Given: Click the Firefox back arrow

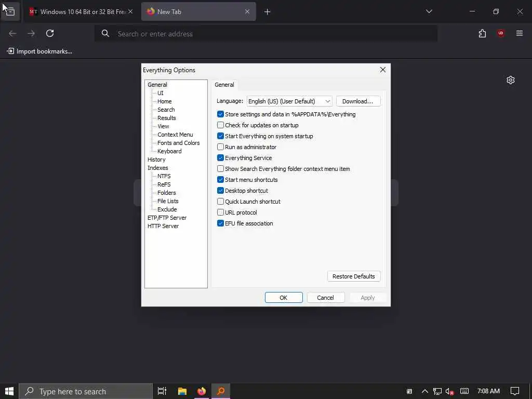Looking at the screenshot, I should pos(12,33).
